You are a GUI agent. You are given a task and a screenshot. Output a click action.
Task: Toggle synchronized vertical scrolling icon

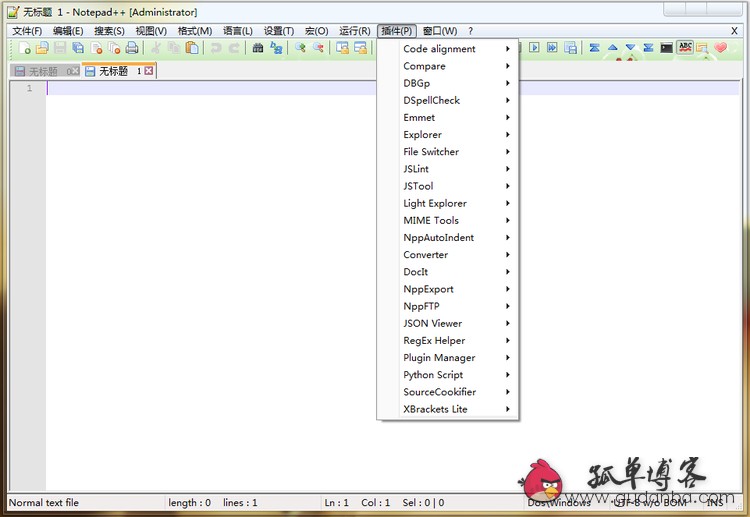click(342, 48)
